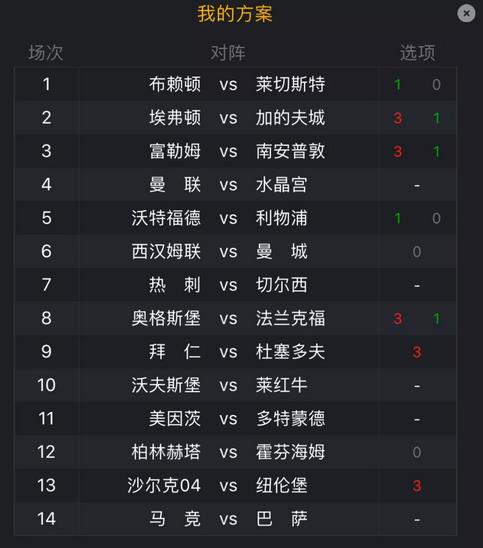Click the dash option for 曼联 vs 水晶宫
The width and height of the screenshot is (483, 548).
pos(417,185)
